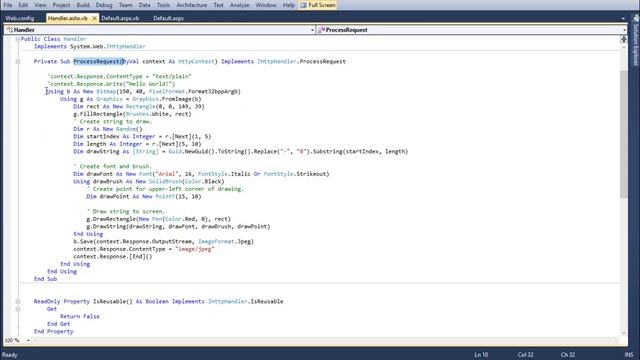Viewport: 640px width, 360px height.
Task: Click the ProcessRequest method icon
Action: pos(321,30)
